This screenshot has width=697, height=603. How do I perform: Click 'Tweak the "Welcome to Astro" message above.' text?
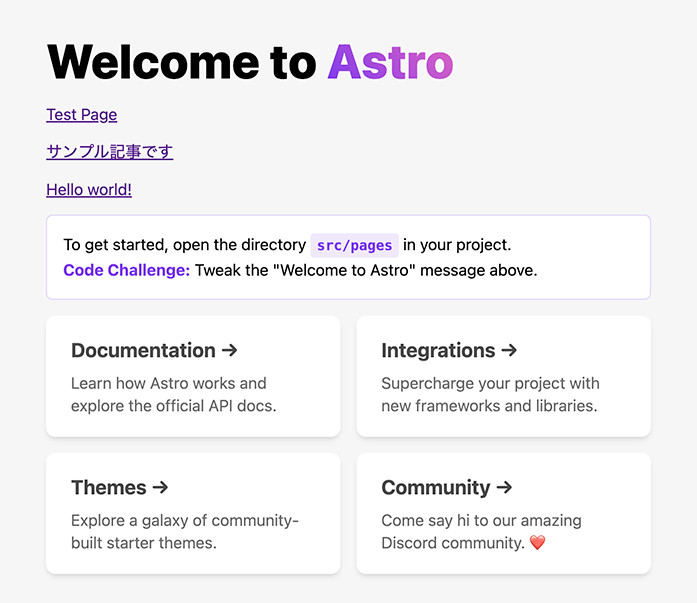366,270
